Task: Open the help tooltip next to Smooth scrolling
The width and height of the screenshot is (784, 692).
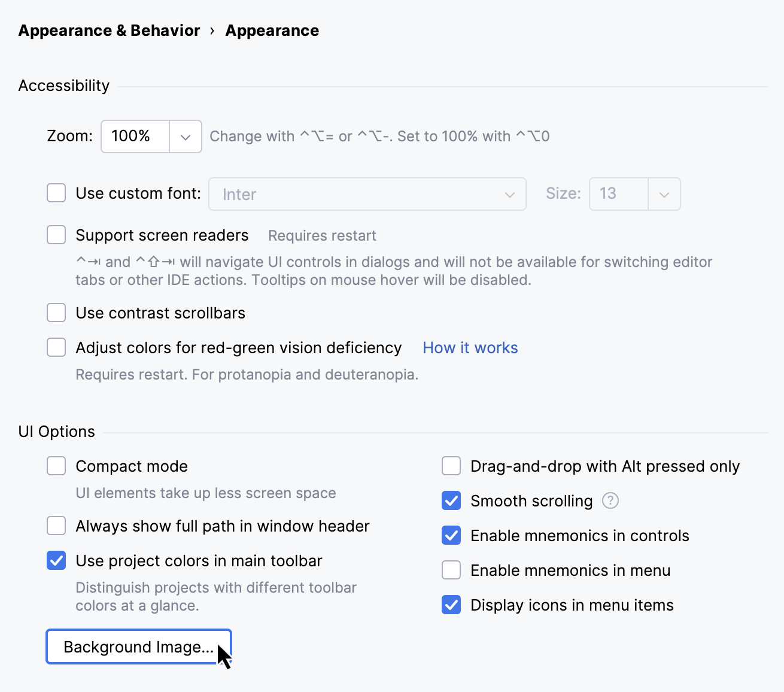Action: tap(610, 500)
